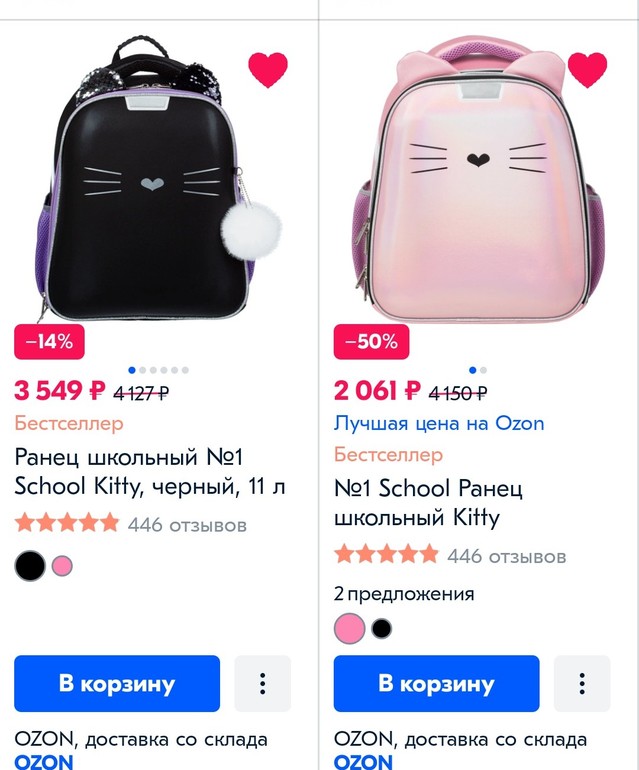Add black Kitty backpack to cart
The image size is (639, 770).
117,684
